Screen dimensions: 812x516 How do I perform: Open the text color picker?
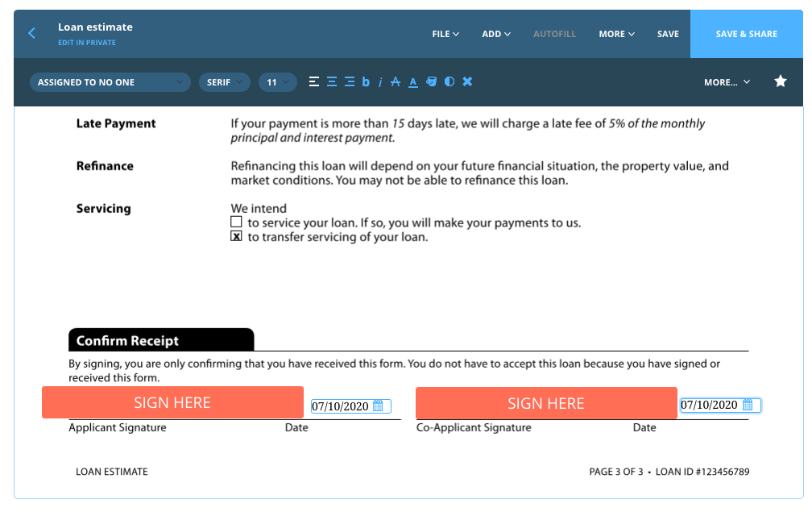[x=413, y=82]
